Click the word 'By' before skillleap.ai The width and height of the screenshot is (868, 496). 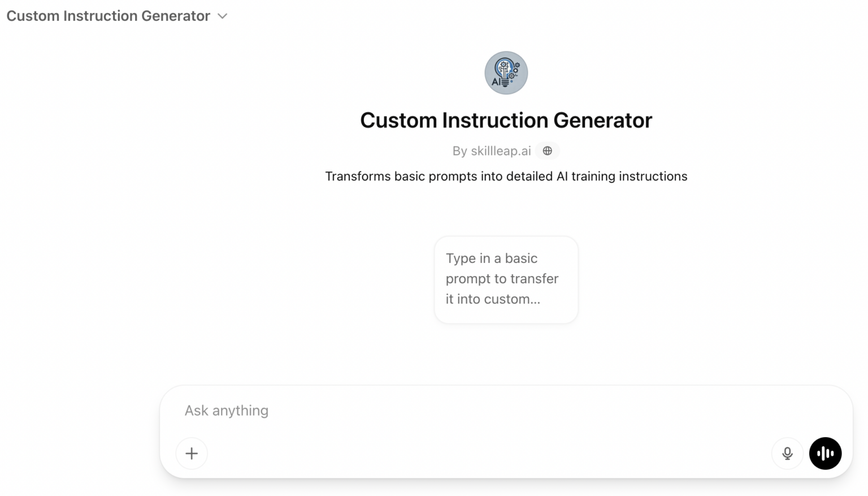(x=459, y=151)
